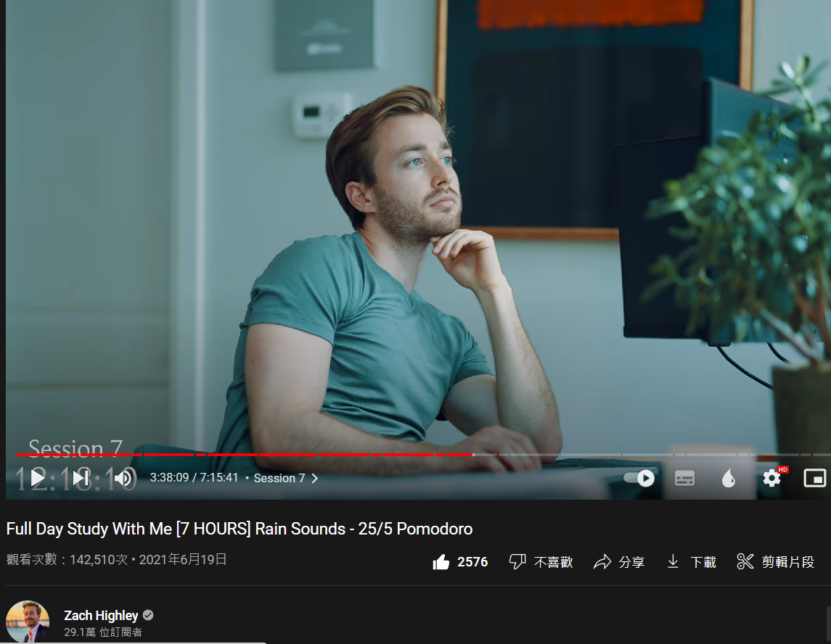This screenshot has width=831, height=644.
Task: Click the dislike thumbs-down icon
Action: (517, 561)
